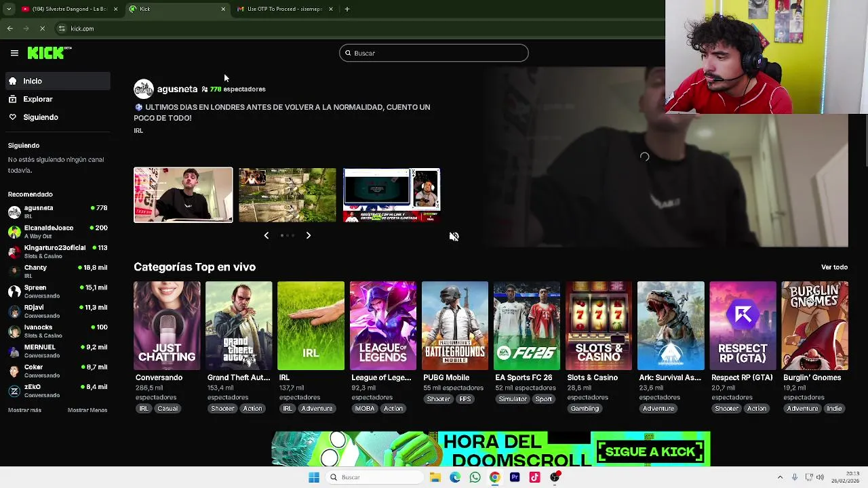Open the hamburger sidebar menu
This screenshot has height=488, width=868.
point(14,53)
